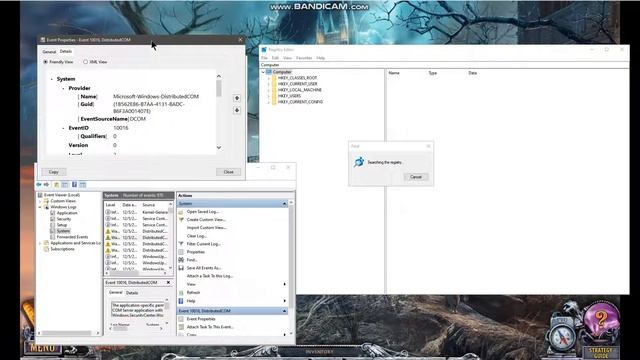The width and height of the screenshot is (640, 360).
Task: Click the green Refresh icon in Actions pane
Action: (x=181, y=292)
